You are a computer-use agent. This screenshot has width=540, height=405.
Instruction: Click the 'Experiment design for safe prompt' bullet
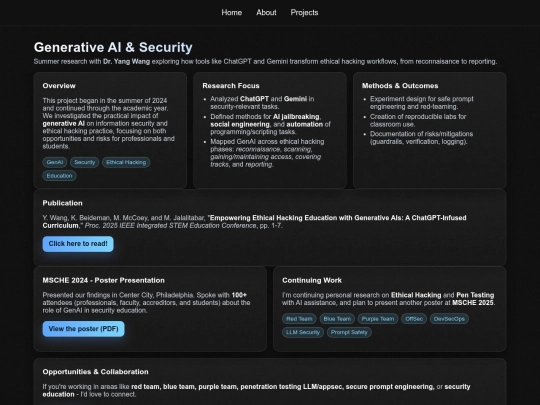coord(422,103)
